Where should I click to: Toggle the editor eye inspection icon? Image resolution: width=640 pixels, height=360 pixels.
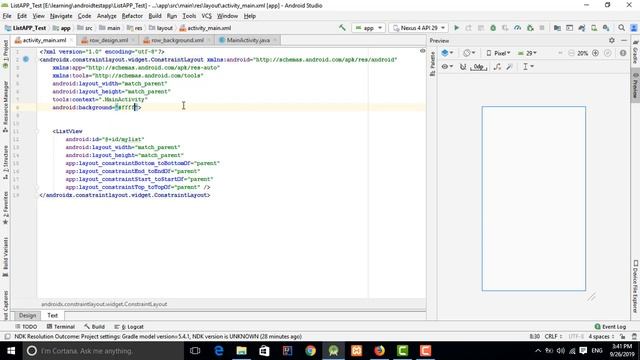(422, 51)
